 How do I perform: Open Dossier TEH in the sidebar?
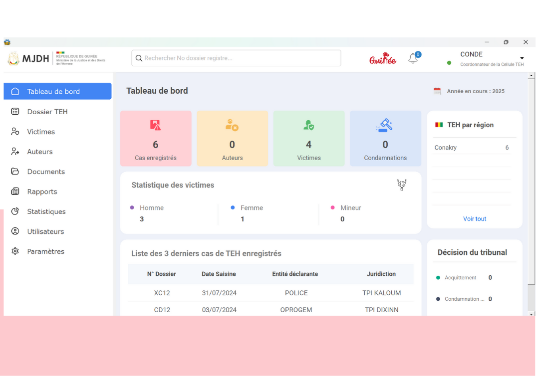47,112
